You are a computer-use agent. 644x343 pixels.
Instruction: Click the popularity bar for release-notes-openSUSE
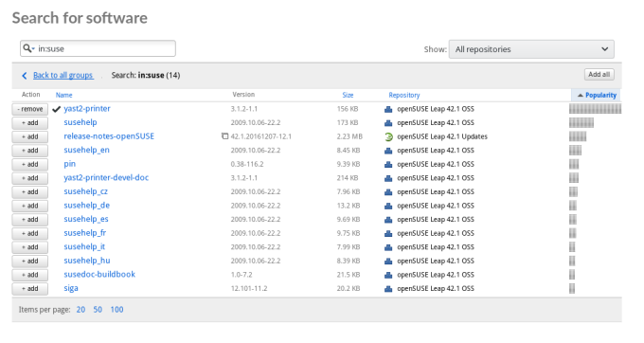point(578,136)
